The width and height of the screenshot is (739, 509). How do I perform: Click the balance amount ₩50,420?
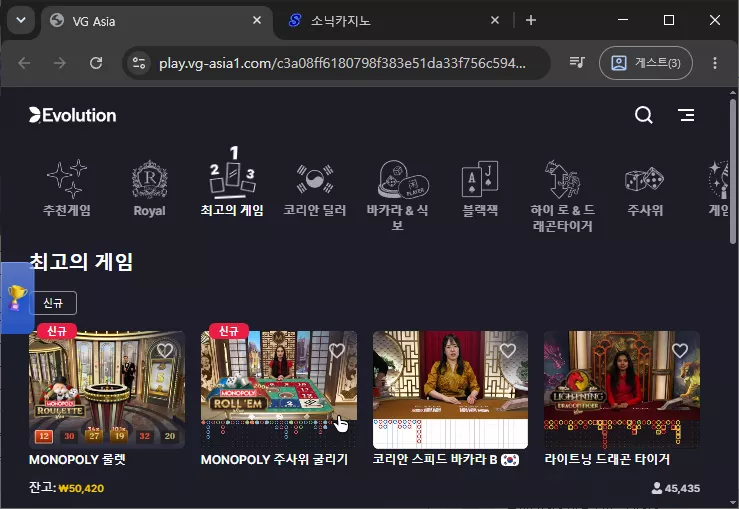click(x=81, y=488)
